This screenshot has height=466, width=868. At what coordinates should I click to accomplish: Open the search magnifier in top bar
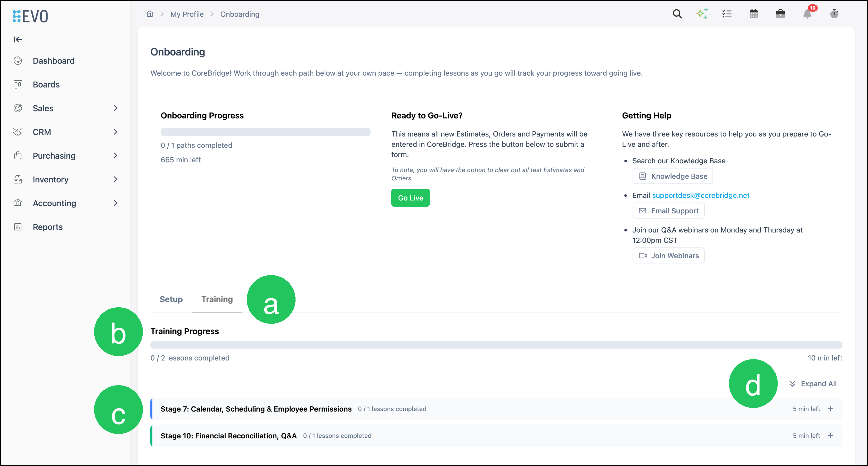(677, 14)
